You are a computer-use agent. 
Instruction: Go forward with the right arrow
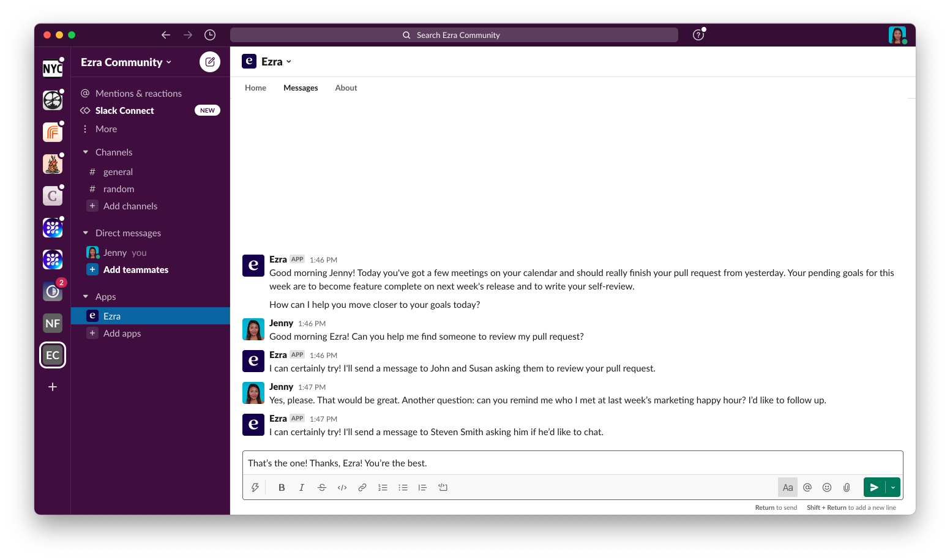click(x=188, y=35)
